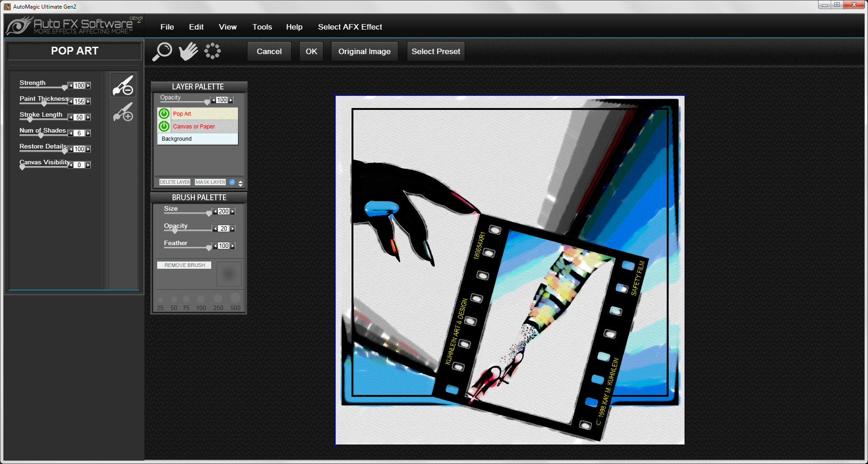Click the Cancel button

[x=269, y=51]
